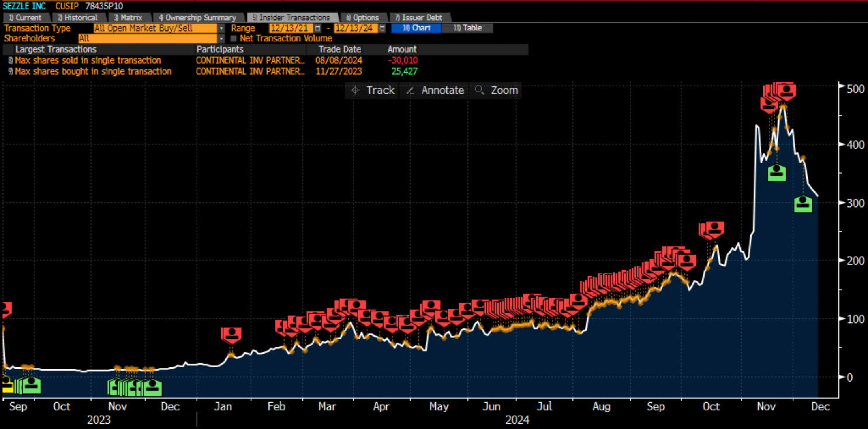Edit the range start date 12/13/21
This screenshot has width=868, height=429.
pyautogui.click(x=291, y=28)
